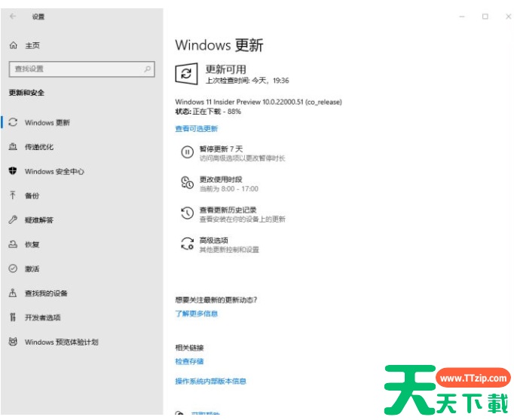Select Windows 更新 in the sidebar
The height and width of the screenshot is (420, 514).
(47, 123)
